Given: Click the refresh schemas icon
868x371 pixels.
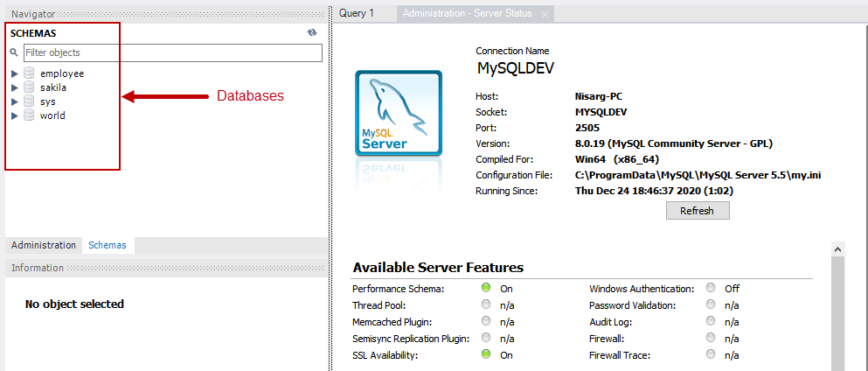Looking at the screenshot, I should pyautogui.click(x=312, y=32).
